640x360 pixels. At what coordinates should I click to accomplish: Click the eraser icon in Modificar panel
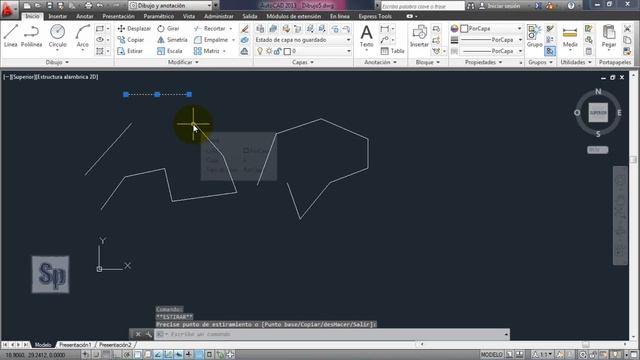point(244,29)
